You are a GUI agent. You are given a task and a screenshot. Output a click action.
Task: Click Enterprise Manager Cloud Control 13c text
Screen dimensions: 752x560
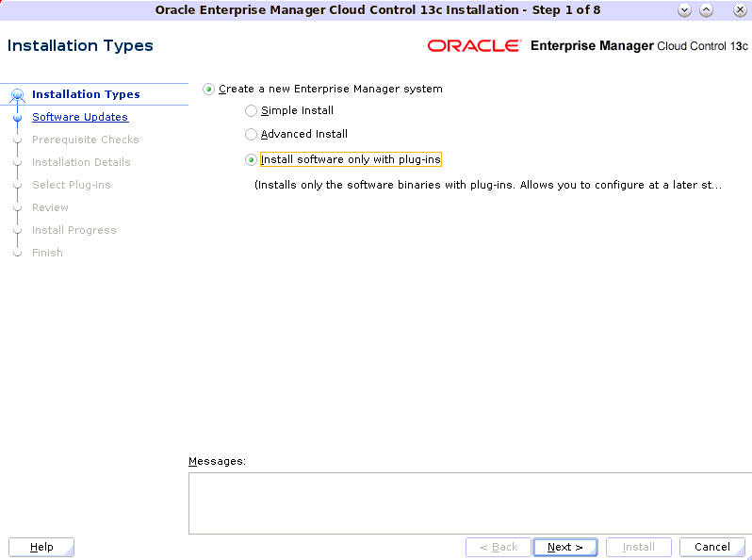pos(639,46)
